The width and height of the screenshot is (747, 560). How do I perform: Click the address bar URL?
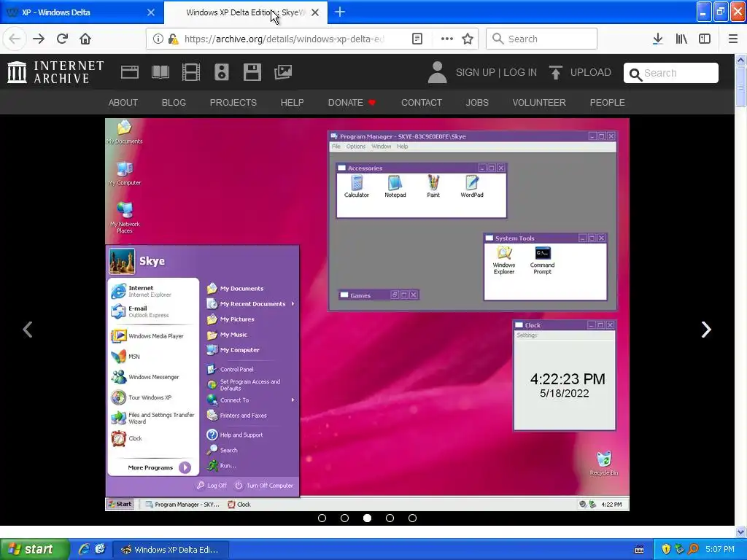click(284, 39)
